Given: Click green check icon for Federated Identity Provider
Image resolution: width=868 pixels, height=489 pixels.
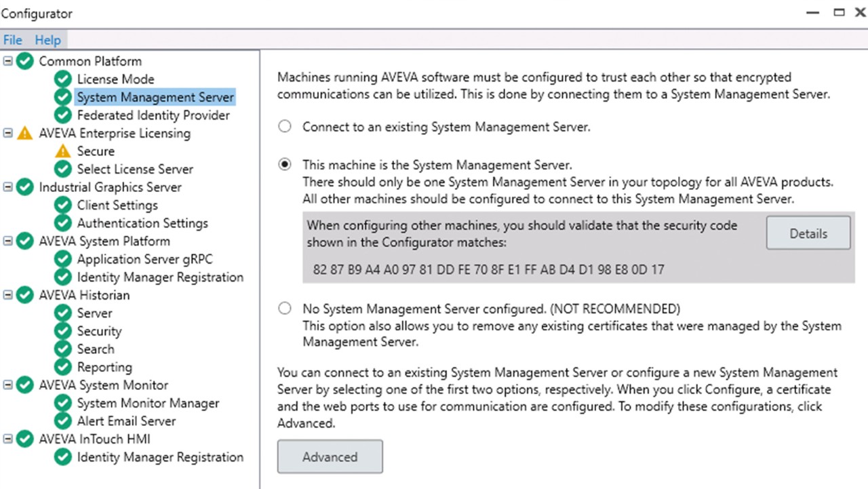Looking at the screenshot, I should coord(63,115).
